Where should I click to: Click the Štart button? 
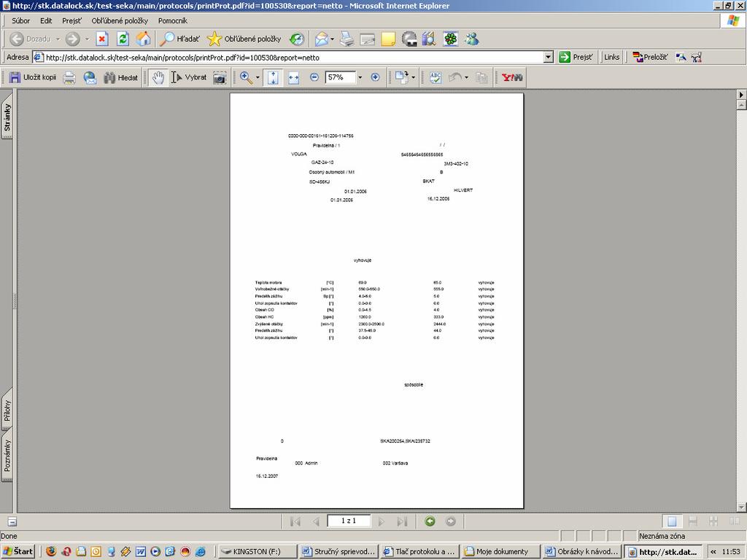18,551
